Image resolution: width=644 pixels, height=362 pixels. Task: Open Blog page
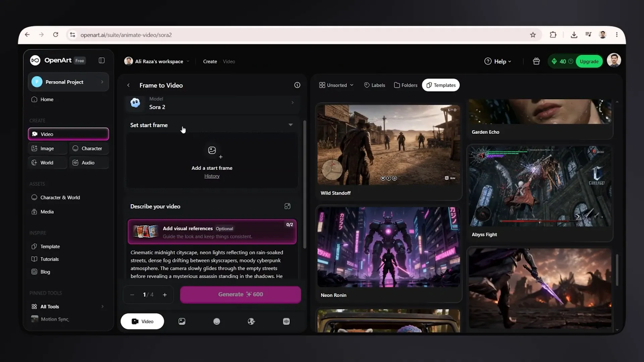[x=45, y=272]
